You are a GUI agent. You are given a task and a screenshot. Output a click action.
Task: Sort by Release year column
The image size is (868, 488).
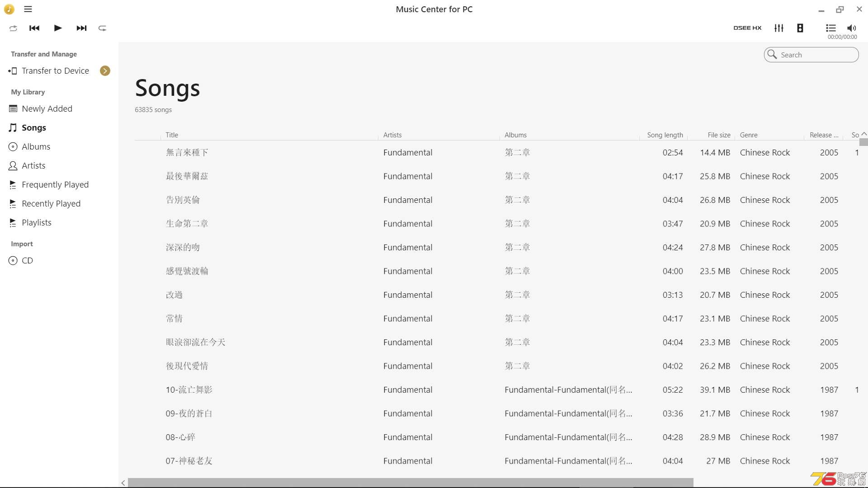(x=824, y=135)
